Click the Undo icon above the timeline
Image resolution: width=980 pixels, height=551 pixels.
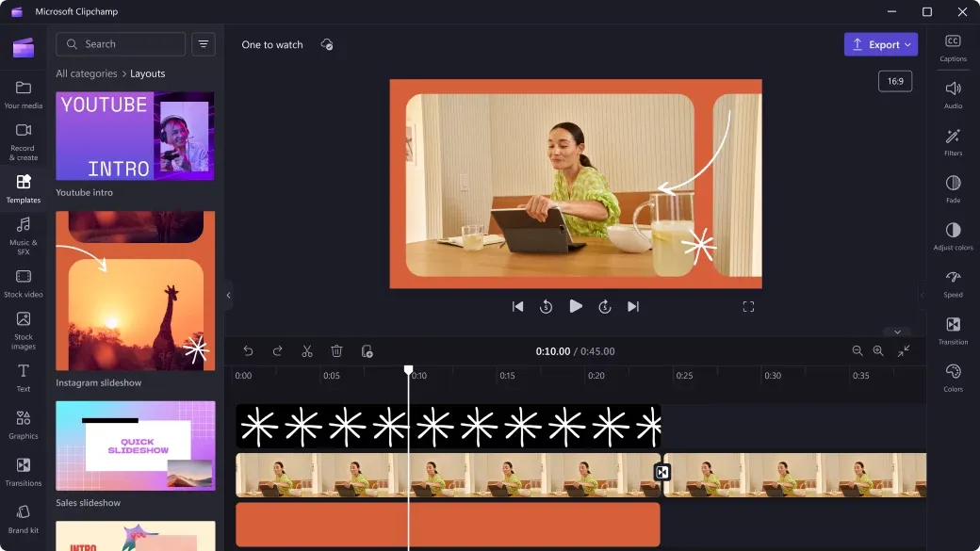pyautogui.click(x=248, y=350)
